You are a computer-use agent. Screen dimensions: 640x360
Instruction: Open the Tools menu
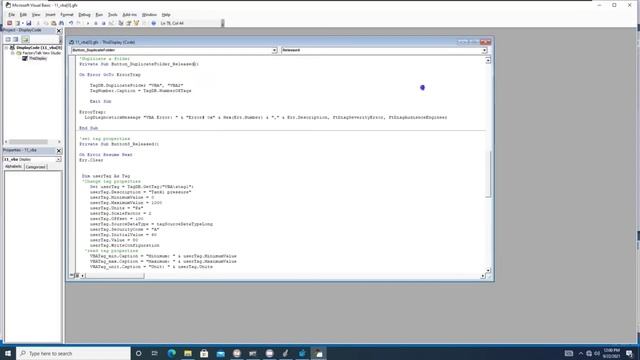point(113,15)
